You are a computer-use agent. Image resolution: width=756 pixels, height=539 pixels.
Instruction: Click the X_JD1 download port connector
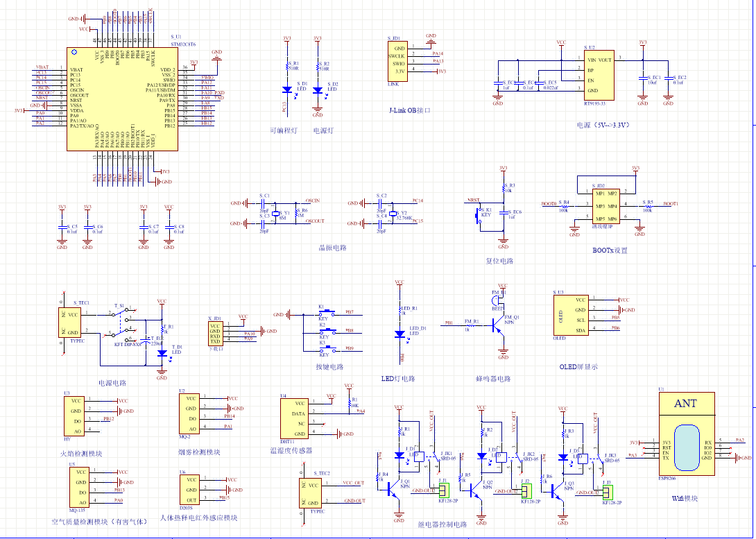(x=215, y=334)
